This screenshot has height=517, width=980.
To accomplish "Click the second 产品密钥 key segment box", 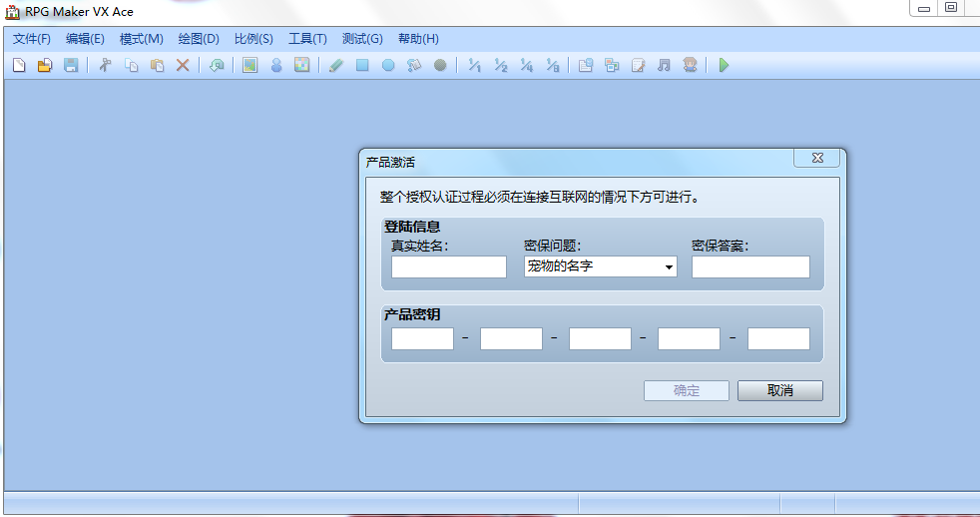I will (511, 338).
